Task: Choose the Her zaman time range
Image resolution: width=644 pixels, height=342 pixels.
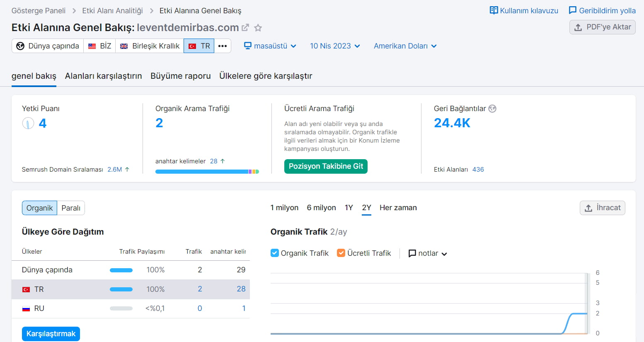Action: [398, 208]
